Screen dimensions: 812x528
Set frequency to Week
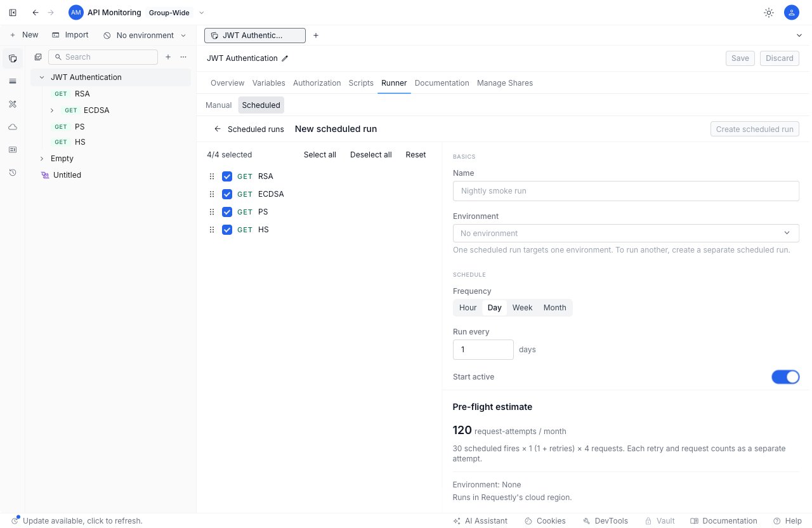[x=523, y=308]
